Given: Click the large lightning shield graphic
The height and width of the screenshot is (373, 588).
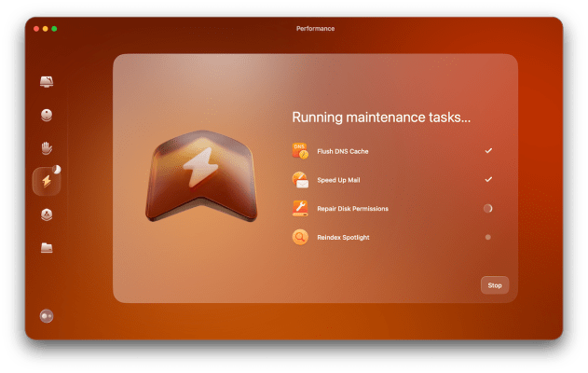Looking at the screenshot, I should click(201, 176).
